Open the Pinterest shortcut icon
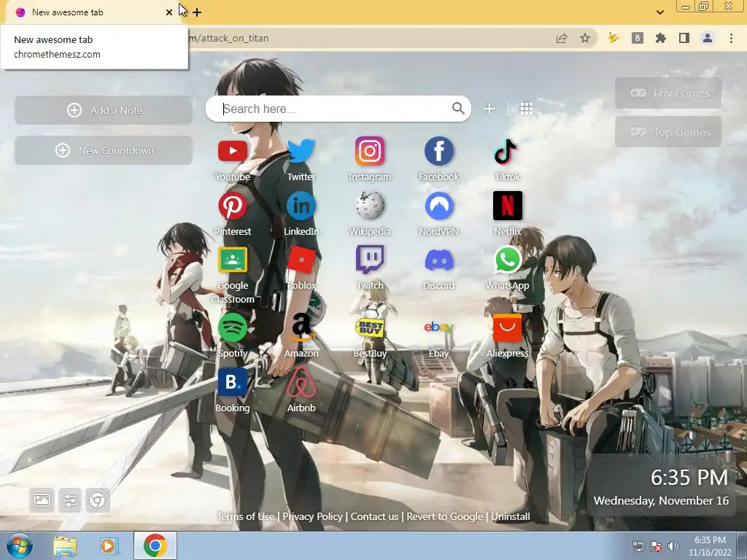747x560 pixels. point(233,206)
